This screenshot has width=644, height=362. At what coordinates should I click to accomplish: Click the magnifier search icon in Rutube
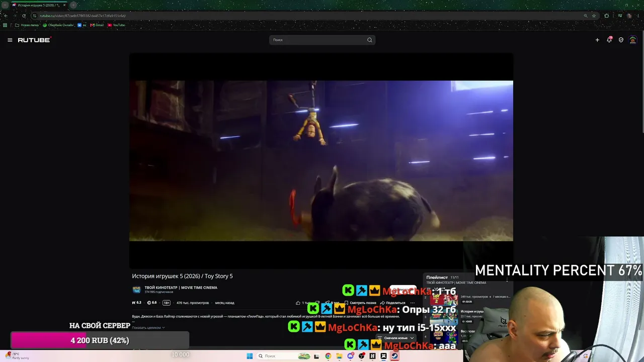(x=370, y=40)
